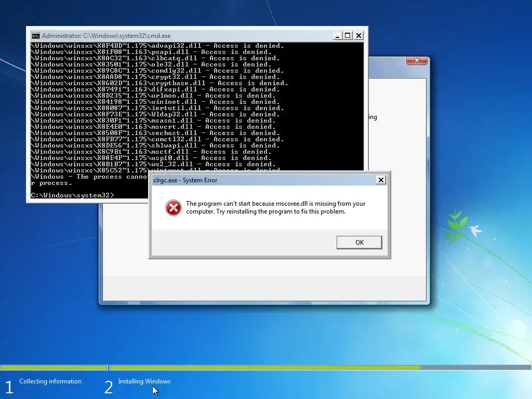Close the Administrator cmd.exe window
Image resolution: width=532 pixels, height=399 pixels.
pyautogui.click(x=358, y=36)
